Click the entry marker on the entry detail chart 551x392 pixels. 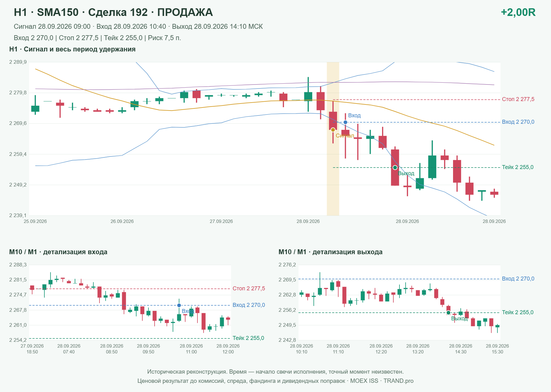coord(179,305)
